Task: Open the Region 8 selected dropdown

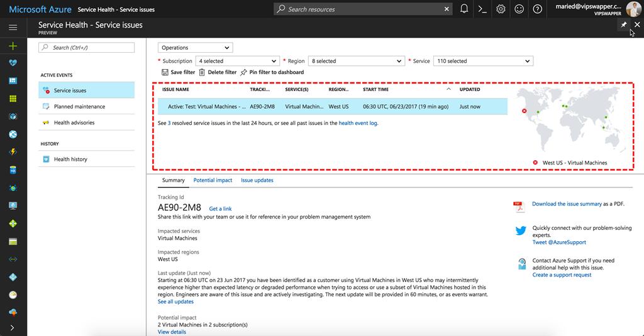Action: pyautogui.click(x=356, y=61)
